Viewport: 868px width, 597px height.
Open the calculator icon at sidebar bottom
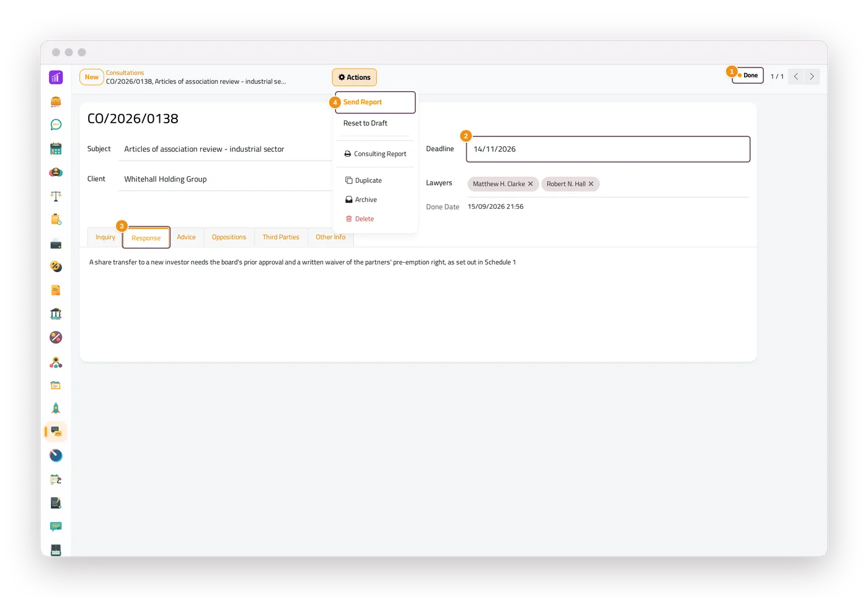56,550
